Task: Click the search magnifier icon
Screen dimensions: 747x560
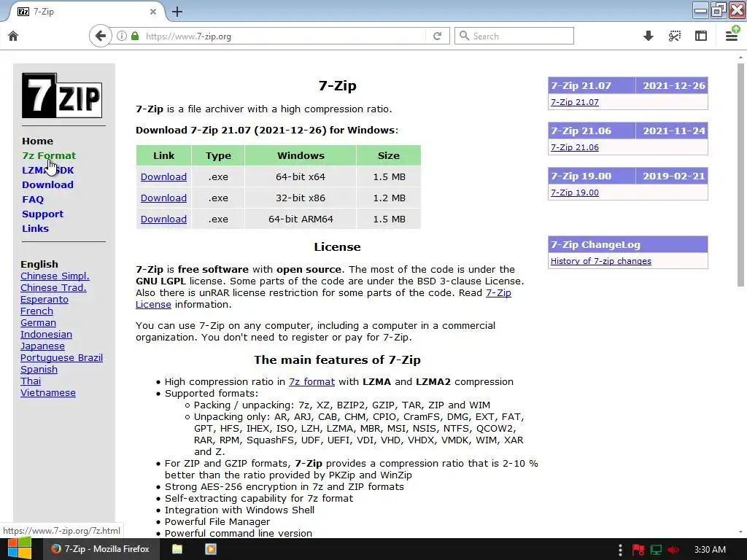Action: [x=464, y=36]
